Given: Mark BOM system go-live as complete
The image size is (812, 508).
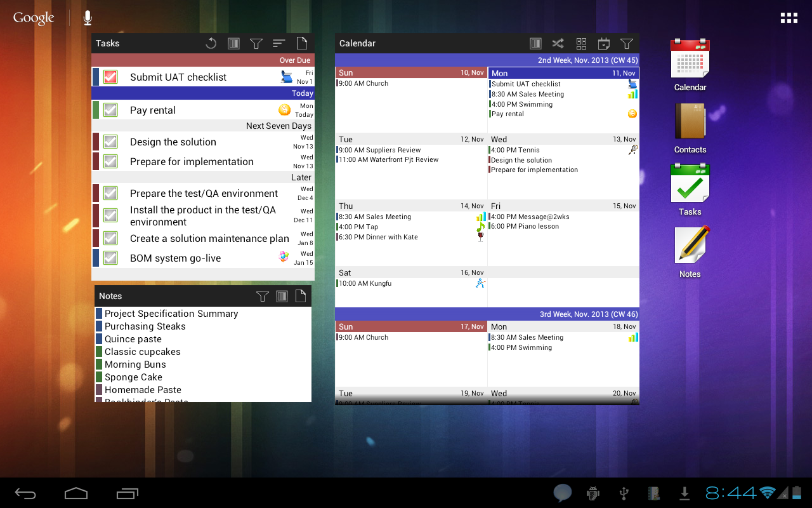Looking at the screenshot, I should point(110,258).
